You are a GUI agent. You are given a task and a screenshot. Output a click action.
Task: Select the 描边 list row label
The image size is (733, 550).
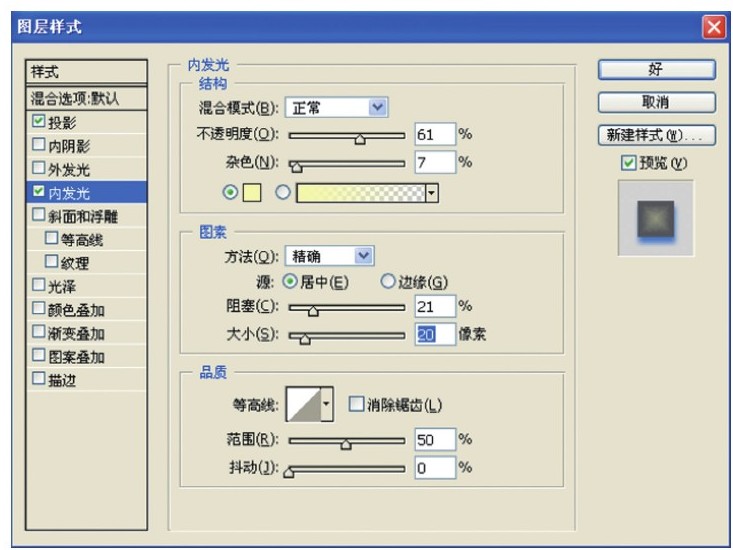[x=62, y=380]
